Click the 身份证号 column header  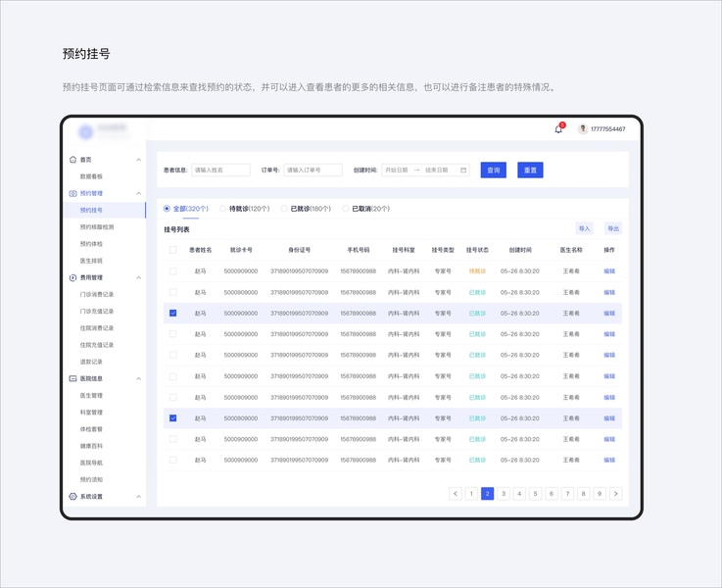point(300,250)
